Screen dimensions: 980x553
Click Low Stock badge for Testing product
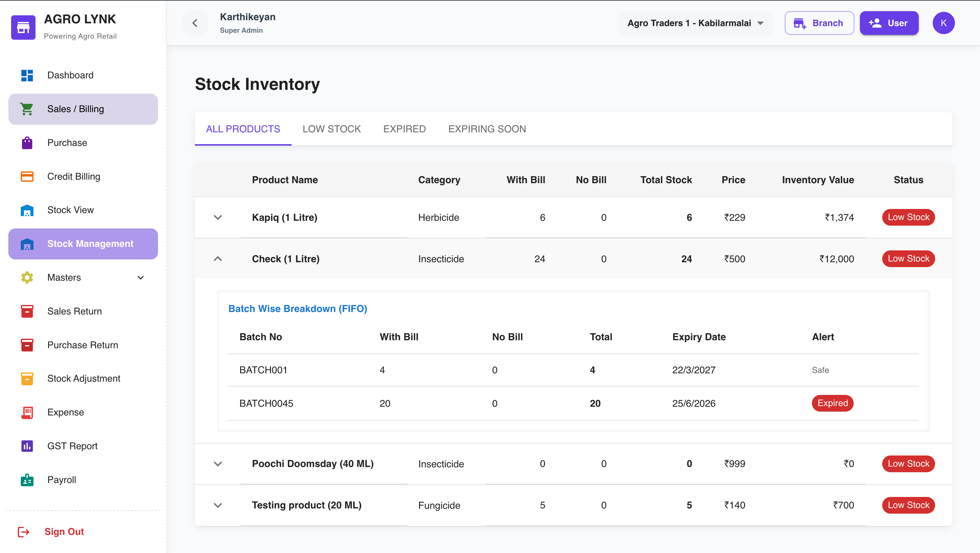(x=908, y=505)
